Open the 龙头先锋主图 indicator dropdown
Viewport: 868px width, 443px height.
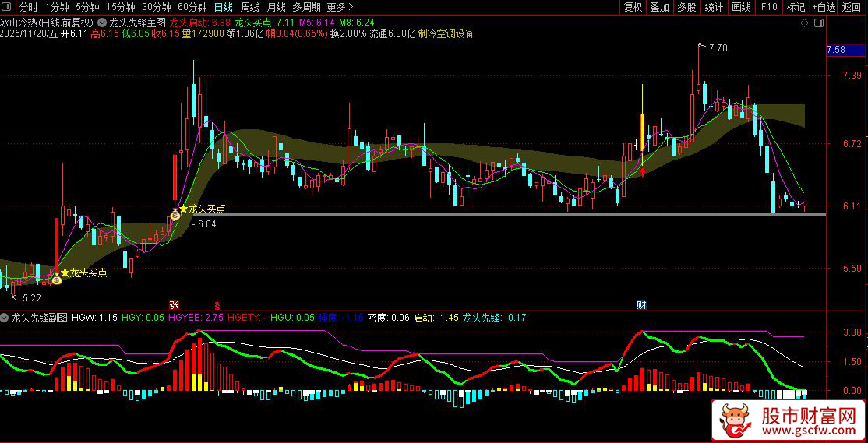click(x=102, y=23)
